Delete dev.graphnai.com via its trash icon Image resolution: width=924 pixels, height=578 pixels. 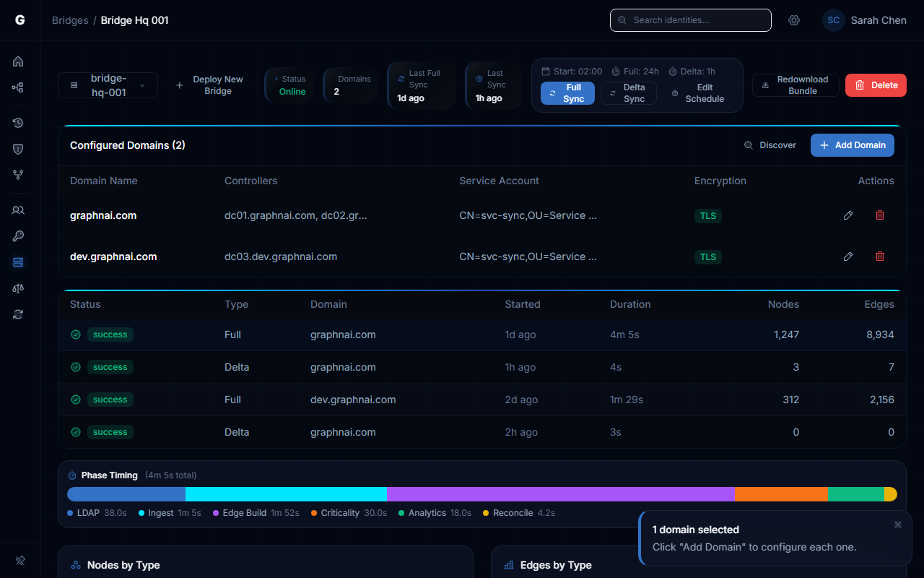point(879,256)
